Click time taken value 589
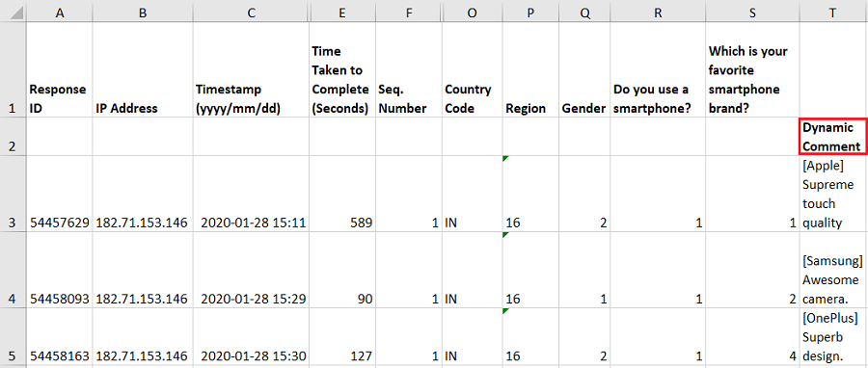 click(x=342, y=194)
